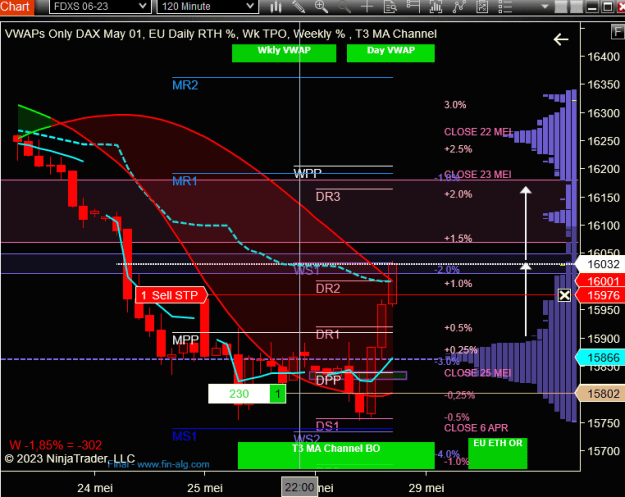Click the WPP weekly pivot label

(307, 174)
